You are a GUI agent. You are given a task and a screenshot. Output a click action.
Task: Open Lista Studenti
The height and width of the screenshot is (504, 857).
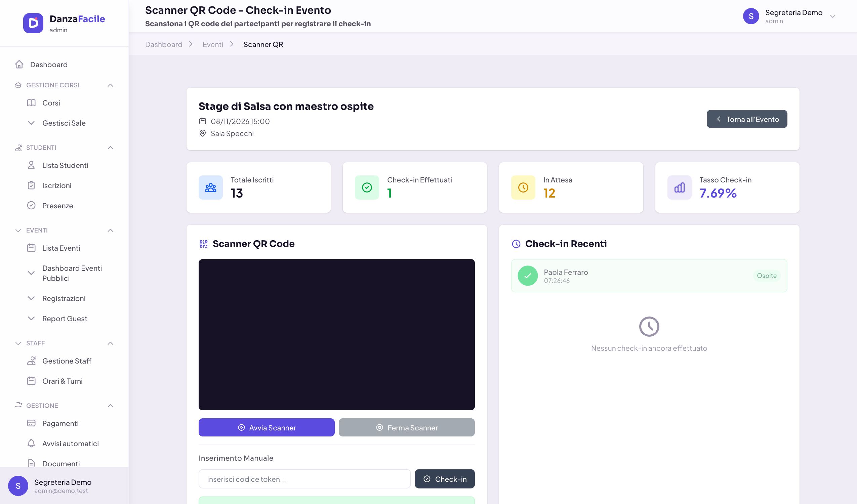(65, 165)
